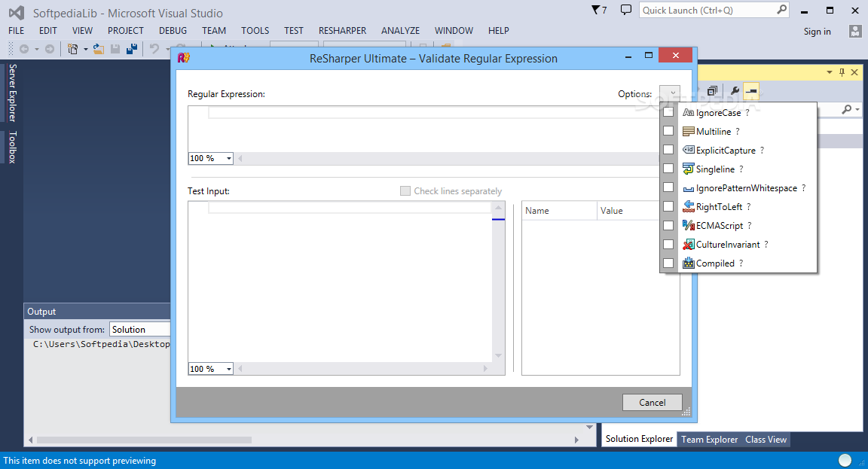
Task: Open the feedback speech bubble icon
Action: pyautogui.click(x=625, y=10)
